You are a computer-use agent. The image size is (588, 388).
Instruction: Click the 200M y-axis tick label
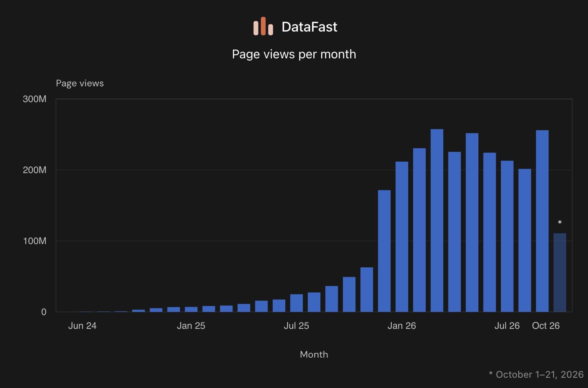pos(35,170)
